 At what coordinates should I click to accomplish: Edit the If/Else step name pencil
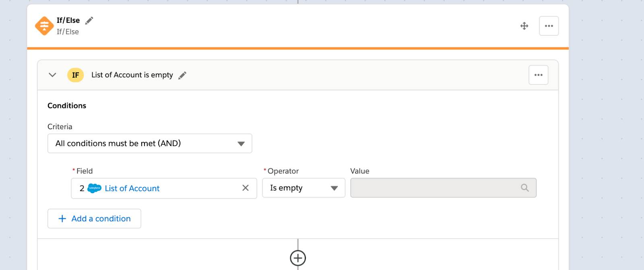click(x=89, y=21)
